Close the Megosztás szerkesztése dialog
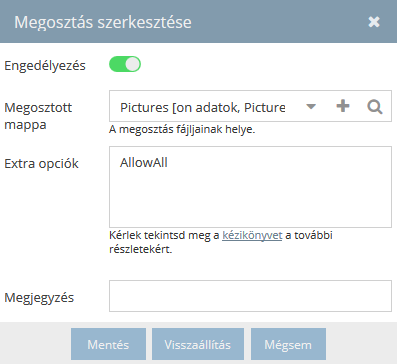Viewport: 397px width, 364px height. pyautogui.click(x=374, y=22)
